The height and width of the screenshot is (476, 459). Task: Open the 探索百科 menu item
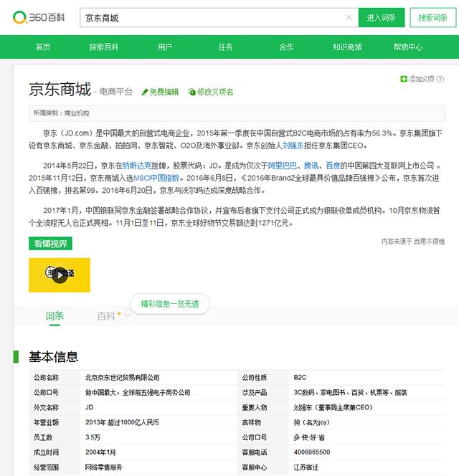(x=104, y=47)
